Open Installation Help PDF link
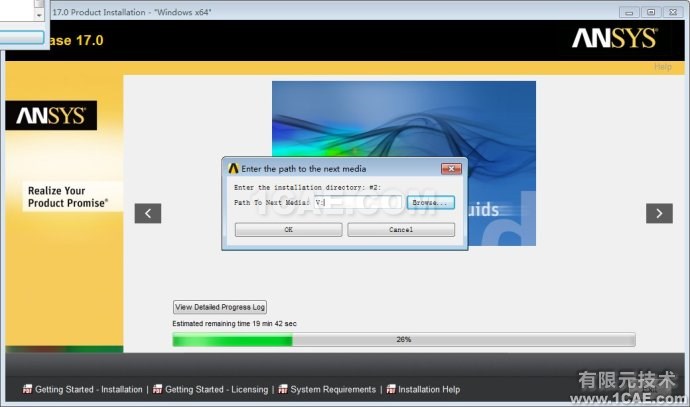690x407 pixels. click(429, 389)
